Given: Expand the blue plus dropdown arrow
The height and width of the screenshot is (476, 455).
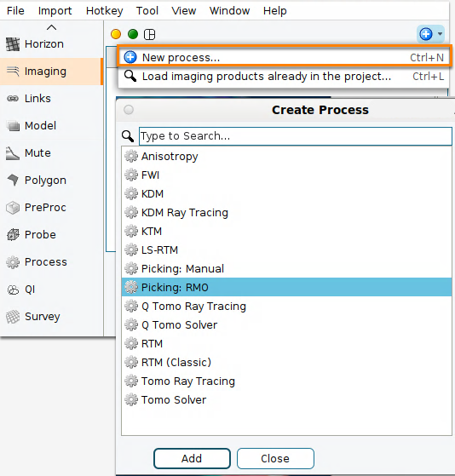Looking at the screenshot, I should 440,34.
